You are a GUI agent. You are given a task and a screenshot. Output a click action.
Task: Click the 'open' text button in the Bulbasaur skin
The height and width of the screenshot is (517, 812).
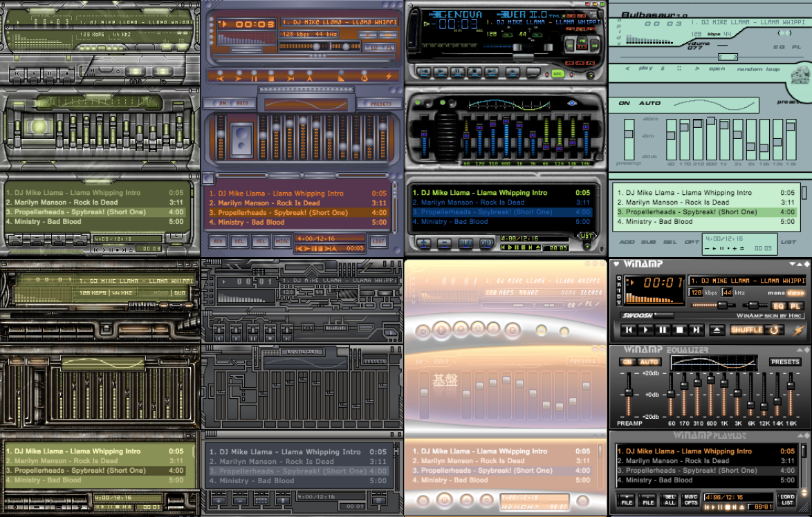pos(717,68)
